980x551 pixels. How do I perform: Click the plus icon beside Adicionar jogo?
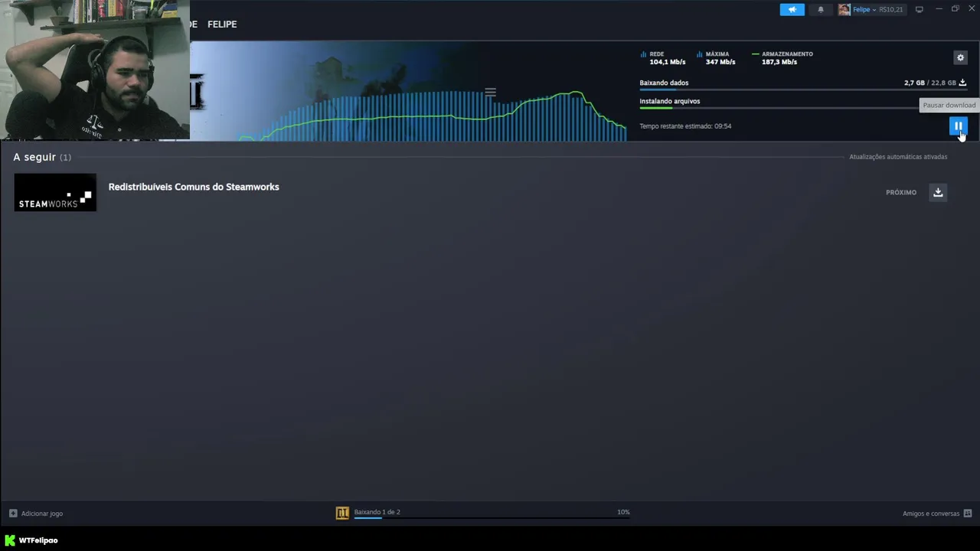[13, 514]
